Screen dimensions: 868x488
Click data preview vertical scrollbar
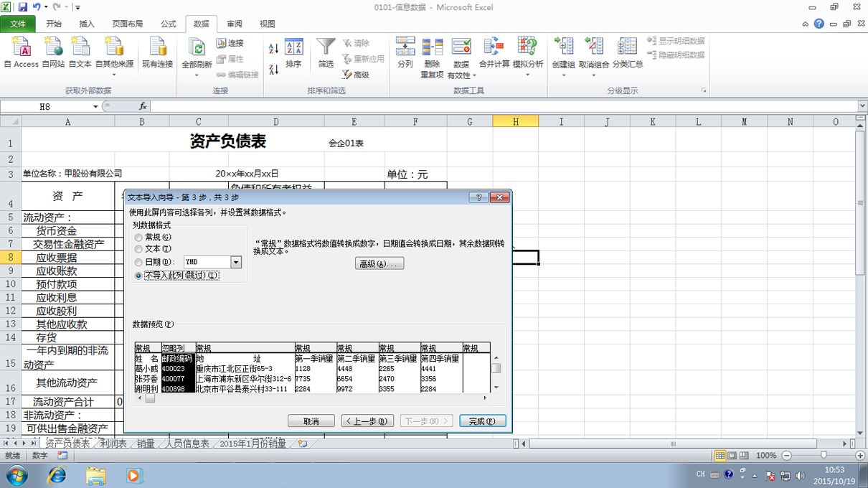[496, 373]
